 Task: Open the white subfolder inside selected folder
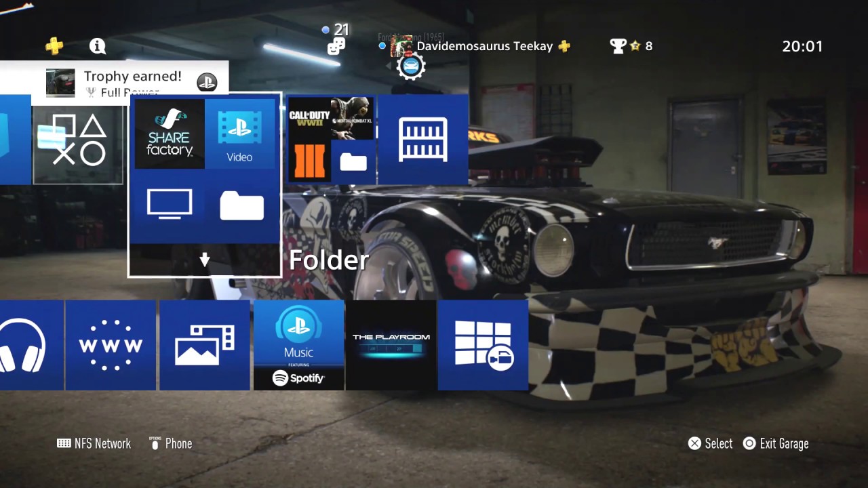pyautogui.click(x=242, y=205)
